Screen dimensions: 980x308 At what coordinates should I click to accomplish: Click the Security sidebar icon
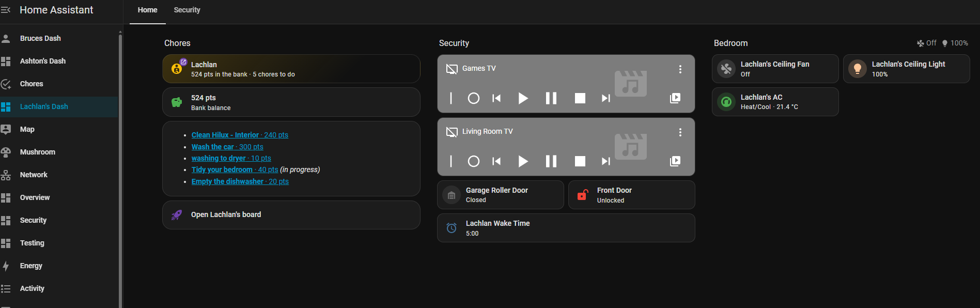pyautogui.click(x=6, y=220)
